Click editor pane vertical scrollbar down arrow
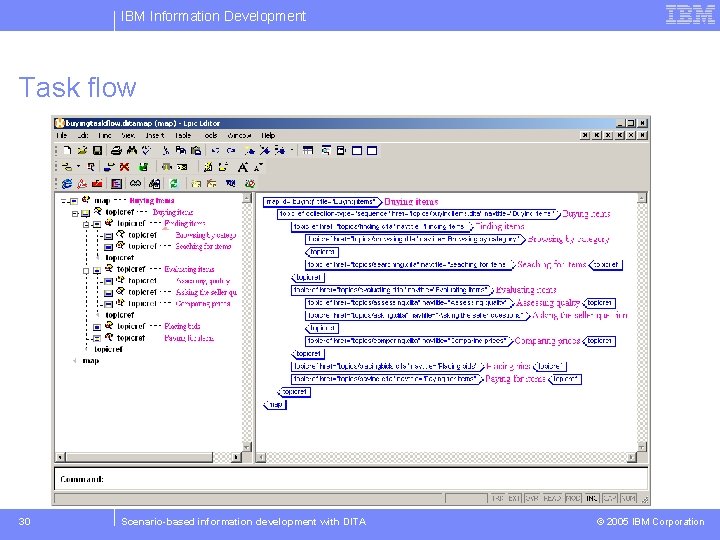The image size is (720, 540). coord(641,446)
